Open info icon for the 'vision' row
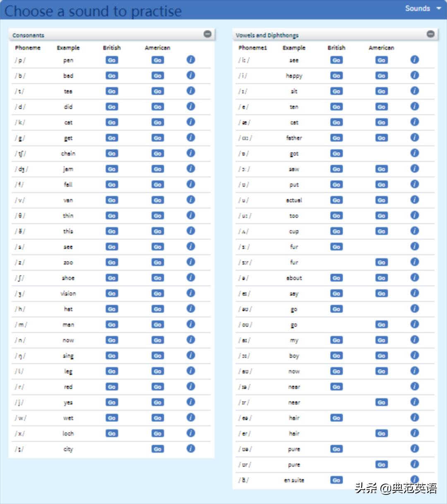The image size is (447, 504). pyautogui.click(x=190, y=293)
